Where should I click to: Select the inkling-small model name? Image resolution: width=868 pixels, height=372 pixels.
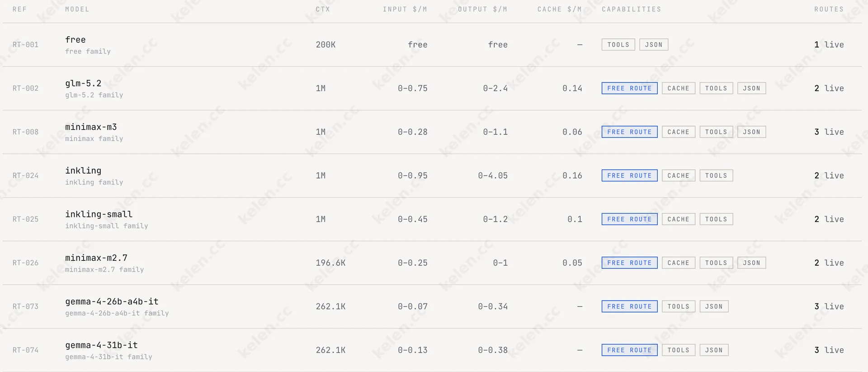pyautogui.click(x=99, y=214)
